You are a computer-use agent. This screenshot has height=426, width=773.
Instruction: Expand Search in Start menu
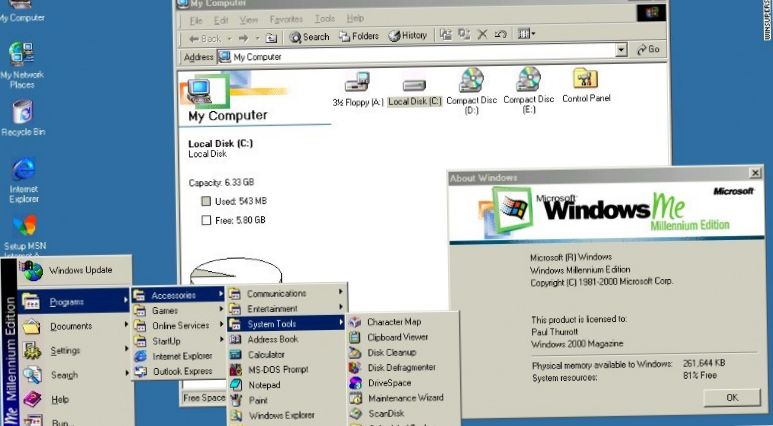pos(74,375)
